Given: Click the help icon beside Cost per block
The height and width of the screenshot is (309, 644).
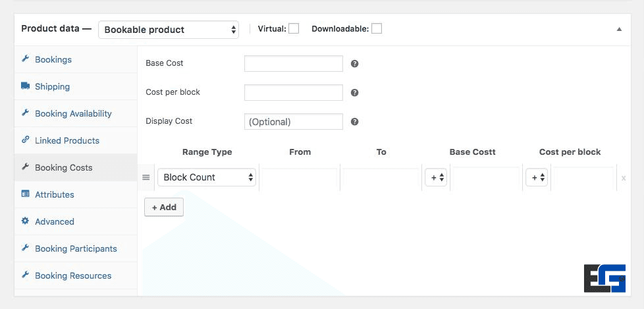Looking at the screenshot, I should [354, 93].
